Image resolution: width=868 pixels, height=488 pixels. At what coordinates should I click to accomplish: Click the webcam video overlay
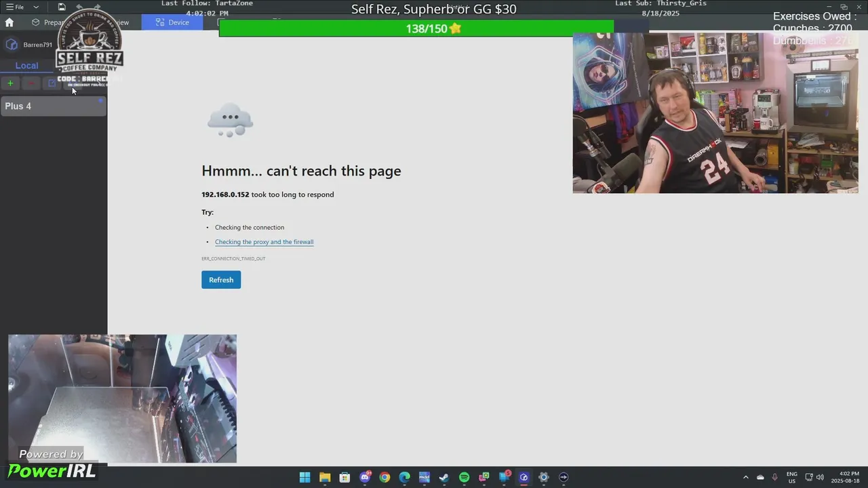[715, 113]
